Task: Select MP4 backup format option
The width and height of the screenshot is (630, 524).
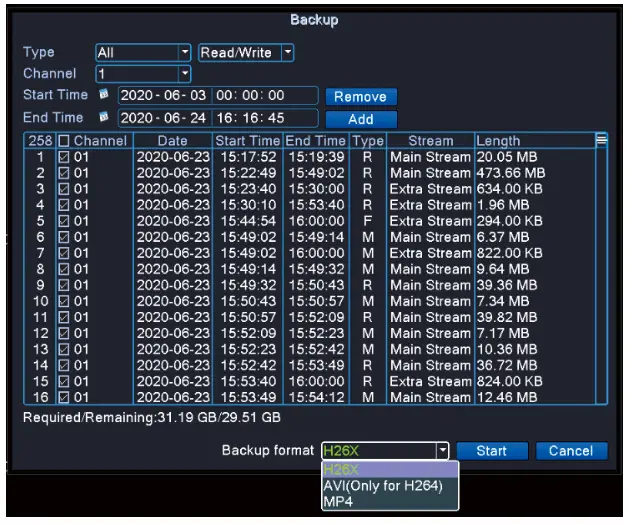Action: point(390,502)
